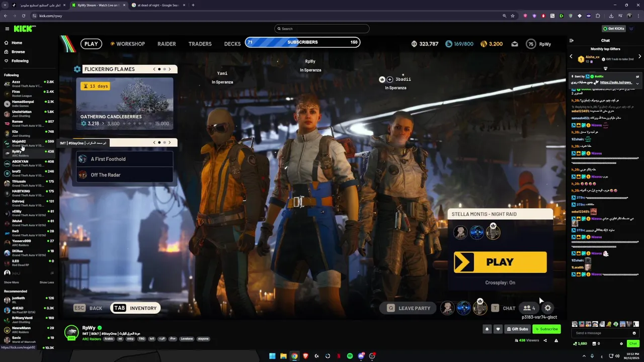Screen dimensions: 644x362
Task: Click the RAIDER tab in stream
Action: click(167, 44)
